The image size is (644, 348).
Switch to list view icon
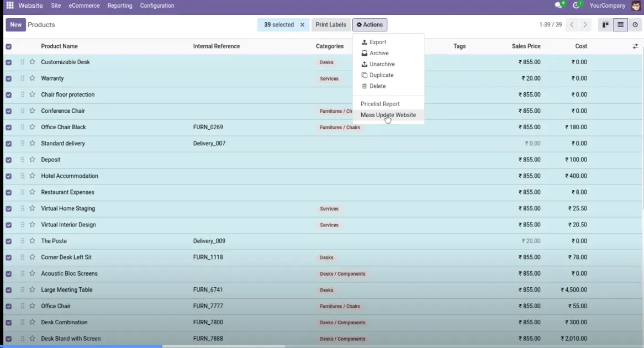621,25
